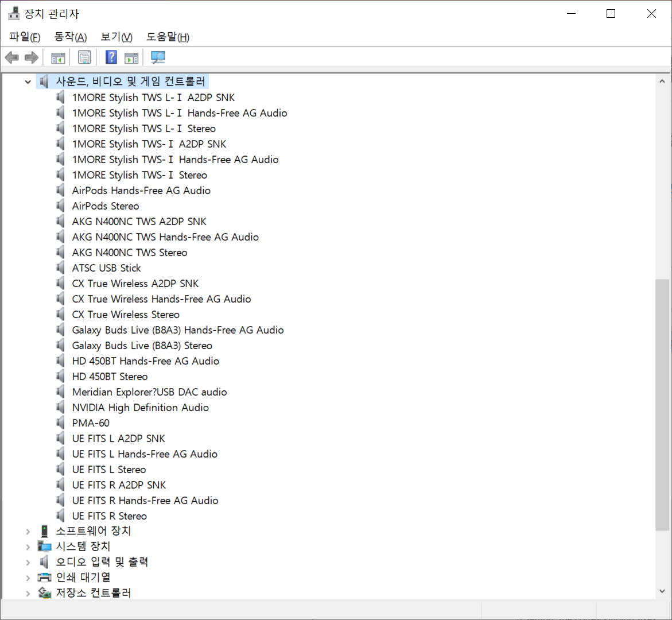Click the 오디오 입력 및 출력 category icon
The image size is (672, 620).
pyautogui.click(x=44, y=561)
